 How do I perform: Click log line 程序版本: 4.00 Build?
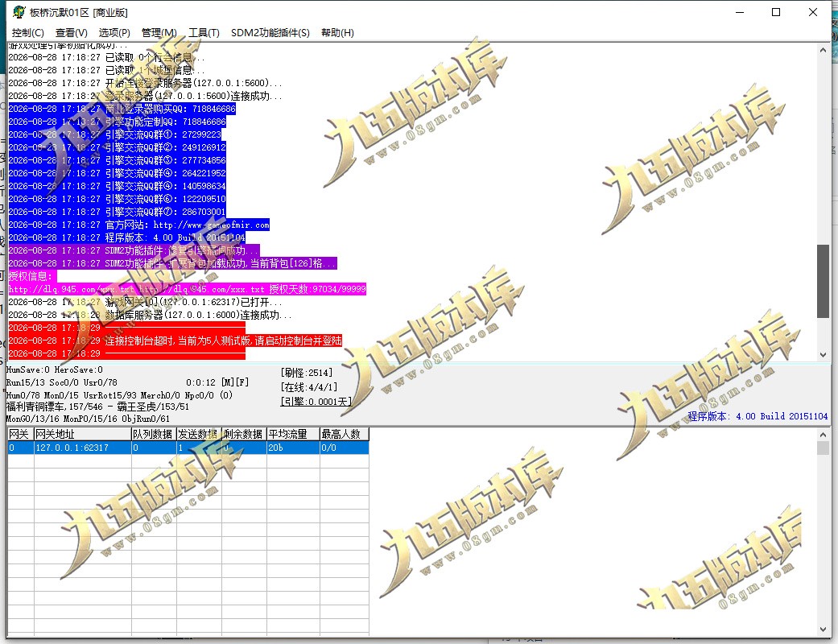tap(126, 237)
